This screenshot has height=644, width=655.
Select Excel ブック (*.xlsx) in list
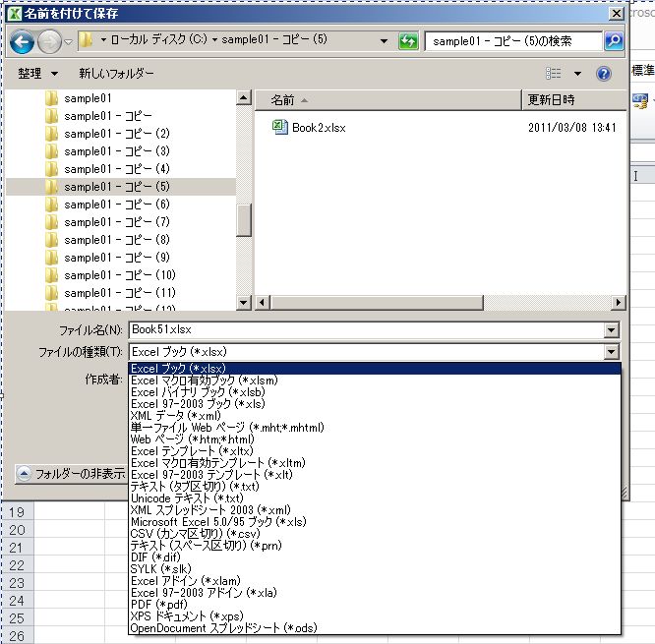(375, 369)
